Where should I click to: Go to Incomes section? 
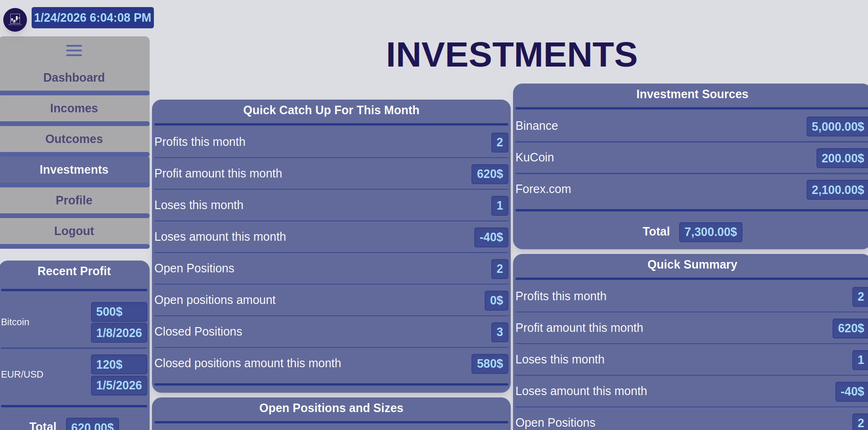click(x=74, y=109)
